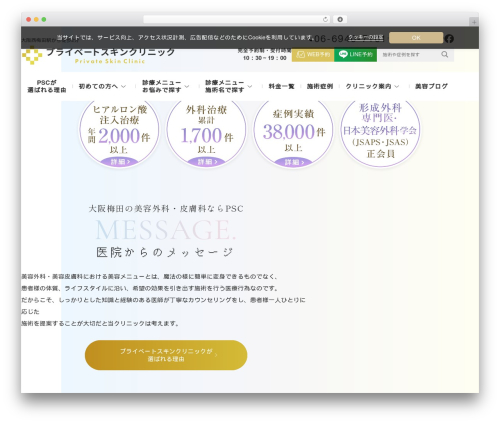Screen dimensions: 500x423
Task: Click 詳細 under 外科治療 1,700件 circle
Action: pos(207,162)
